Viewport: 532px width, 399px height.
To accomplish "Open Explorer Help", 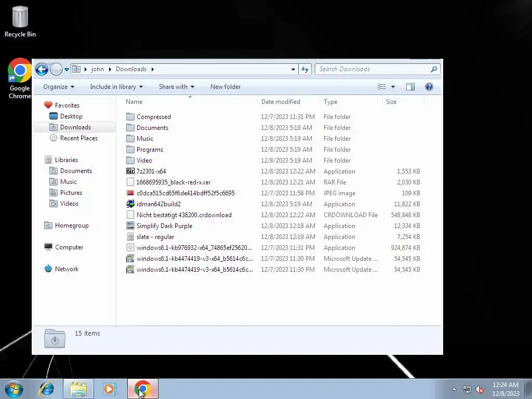I will (x=429, y=87).
